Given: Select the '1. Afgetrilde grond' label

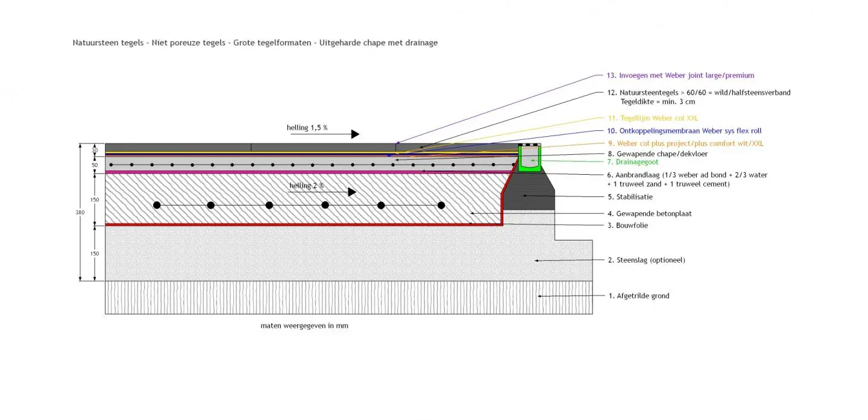Looking at the screenshot, I should click(x=638, y=296).
